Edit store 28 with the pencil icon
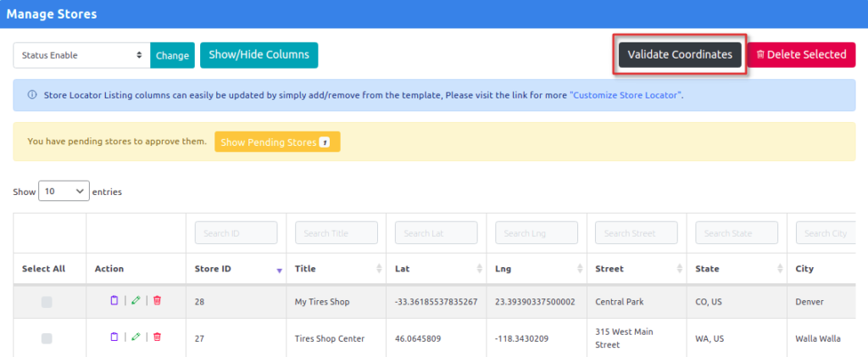Viewport: 868px width, 357px height. 136,300
